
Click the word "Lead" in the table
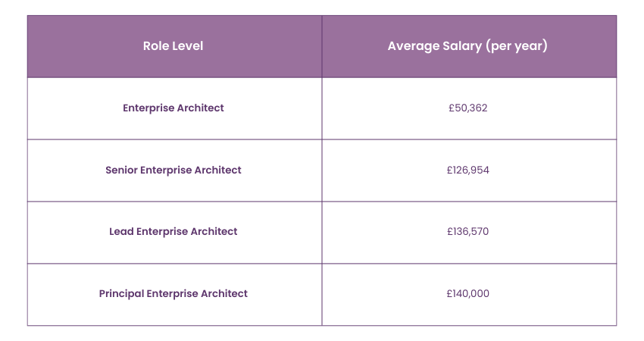point(121,232)
